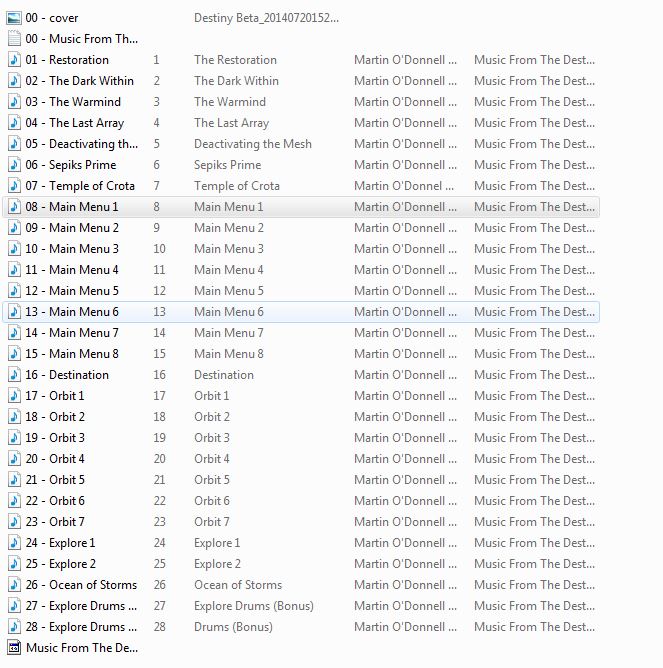
Task: Click title cell Deactivating the Mesh
Action: click(253, 144)
